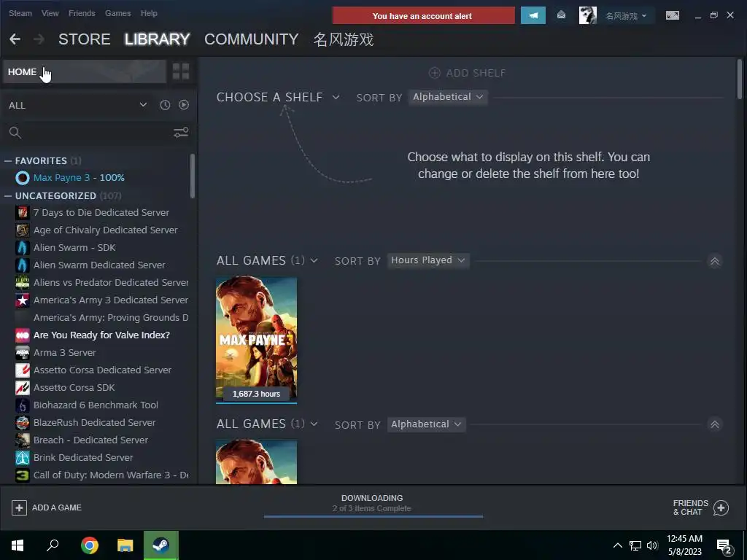Collapse the Favorites category
The width and height of the screenshot is (747, 560).
pos(8,161)
